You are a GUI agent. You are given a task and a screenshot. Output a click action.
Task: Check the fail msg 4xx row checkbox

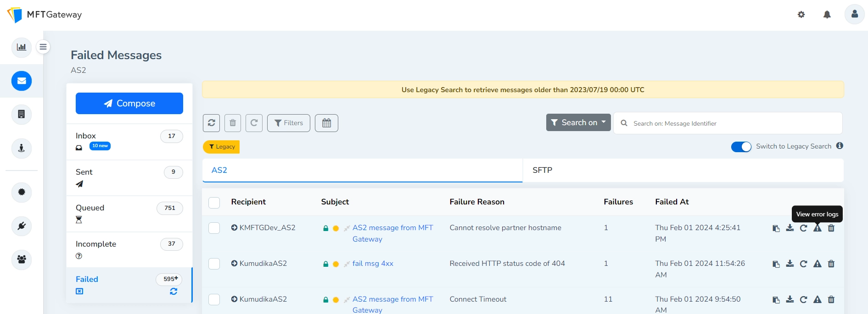coord(214,264)
